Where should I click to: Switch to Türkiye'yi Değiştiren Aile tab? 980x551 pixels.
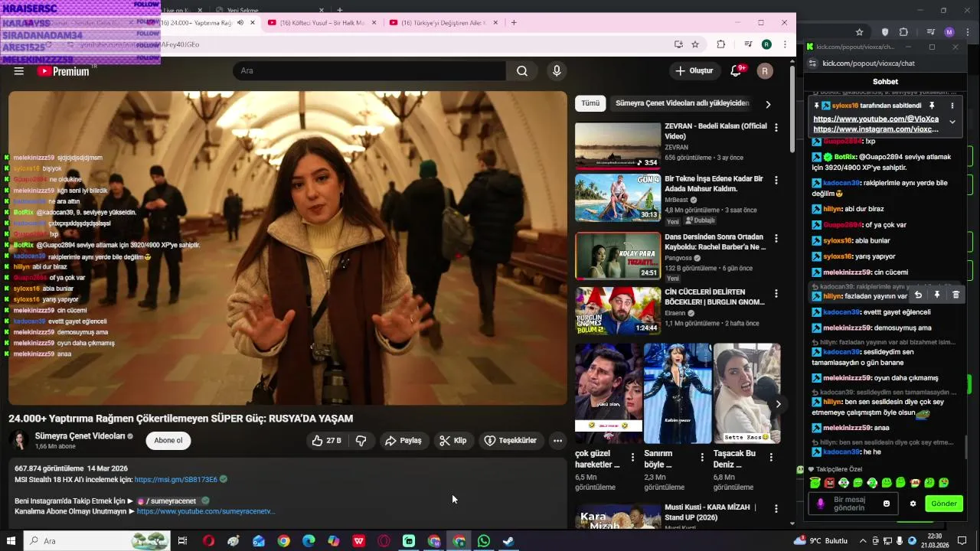(443, 23)
